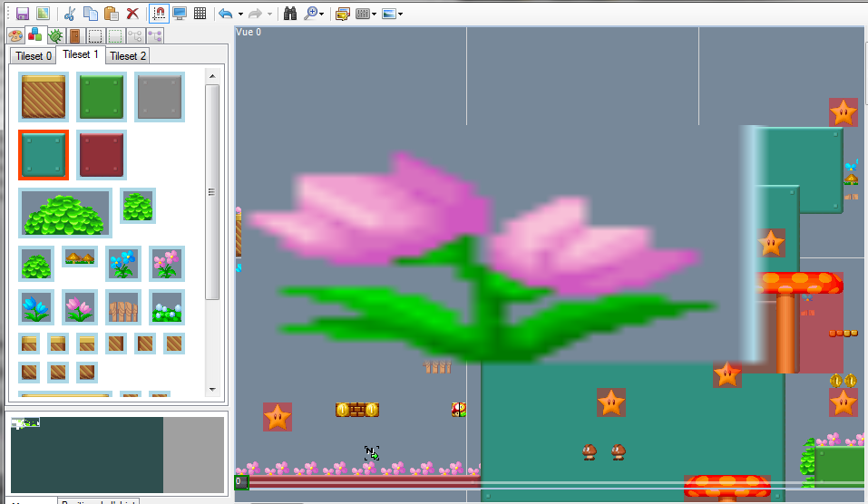868x504 pixels.
Task: Expand the landscape picture dropdown arrow
Action: tap(400, 14)
